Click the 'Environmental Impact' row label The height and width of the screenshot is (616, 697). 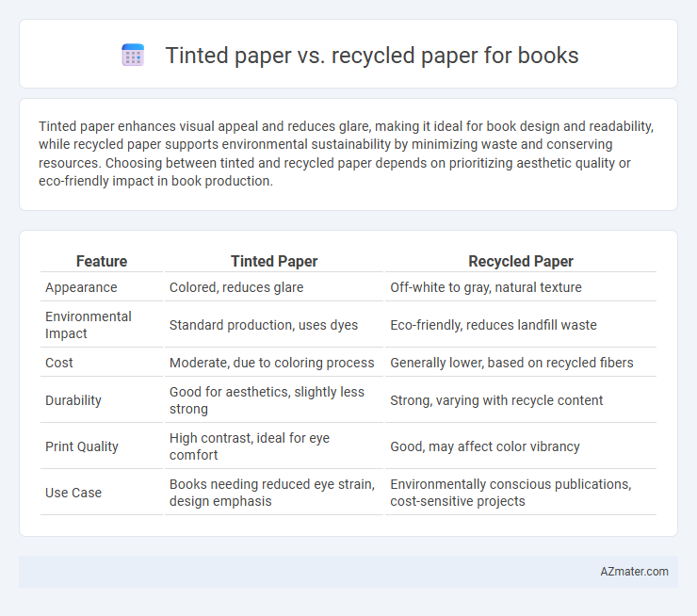pyautogui.click(x=89, y=325)
